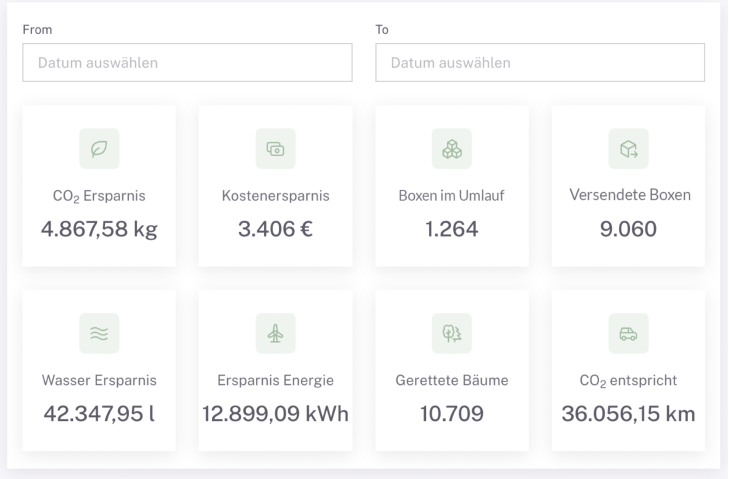Image resolution: width=729 pixels, height=479 pixels.
Task: Click the wind turbine icon for Ersparnis Energie
Action: (x=275, y=333)
